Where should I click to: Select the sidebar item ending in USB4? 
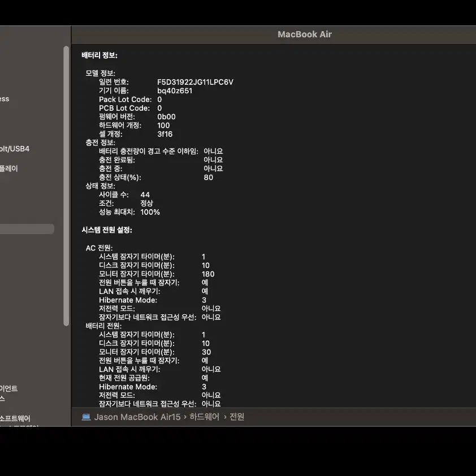[15, 149]
